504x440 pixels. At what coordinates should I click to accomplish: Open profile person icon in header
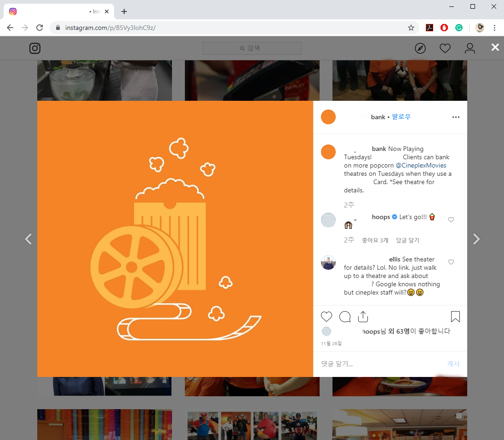(470, 48)
